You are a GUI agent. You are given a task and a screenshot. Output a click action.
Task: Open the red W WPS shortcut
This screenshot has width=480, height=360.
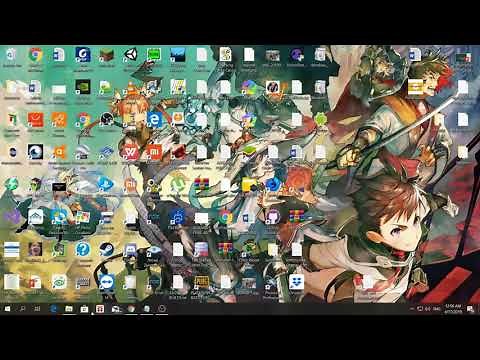pos(130,152)
